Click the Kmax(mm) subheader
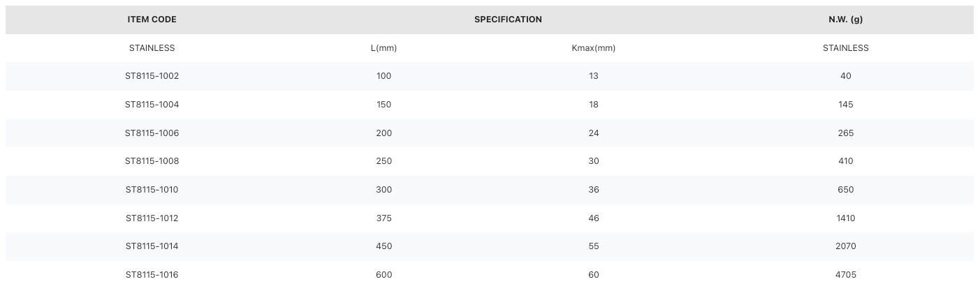This screenshot has width=980, height=300. (x=593, y=48)
